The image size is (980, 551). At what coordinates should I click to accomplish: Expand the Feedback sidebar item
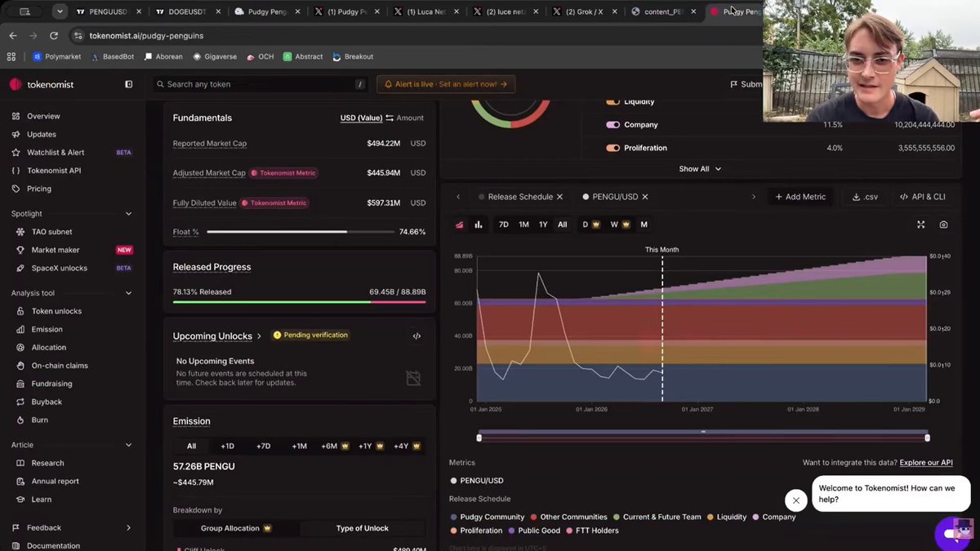[128, 528]
